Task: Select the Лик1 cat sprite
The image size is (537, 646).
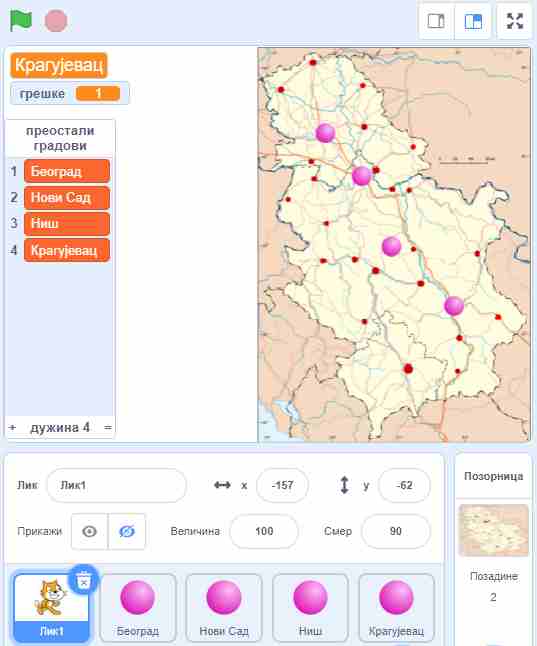Action: point(51,607)
